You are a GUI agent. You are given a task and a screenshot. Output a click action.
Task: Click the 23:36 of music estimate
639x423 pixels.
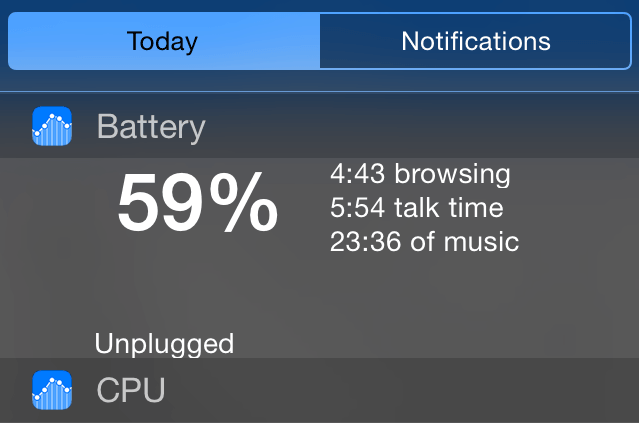coord(424,242)
